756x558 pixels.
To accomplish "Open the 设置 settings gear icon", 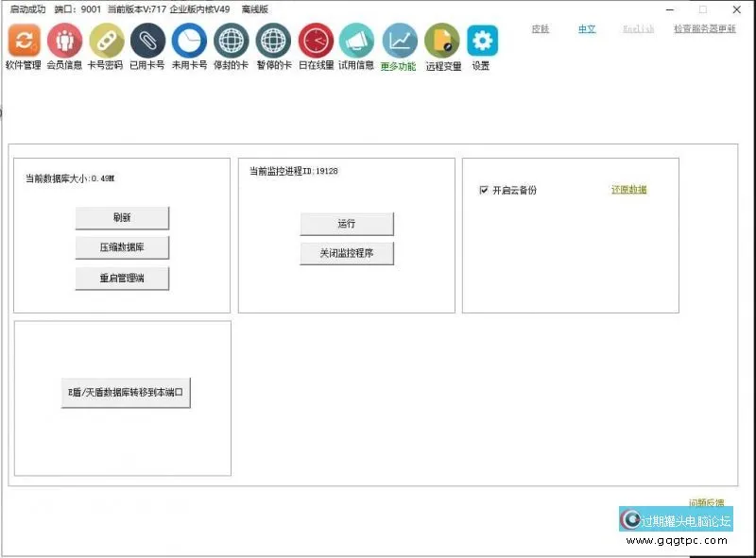I will (x=480, y=42).
